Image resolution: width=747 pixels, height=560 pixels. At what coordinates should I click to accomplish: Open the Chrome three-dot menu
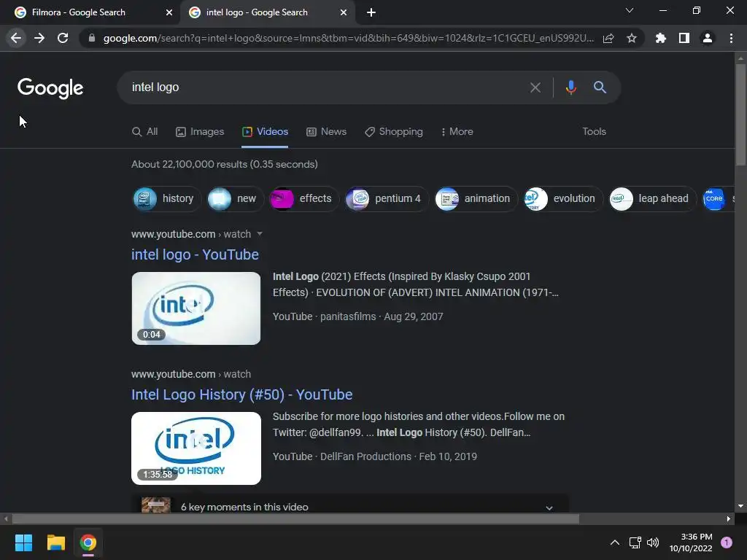pos(731,38)
